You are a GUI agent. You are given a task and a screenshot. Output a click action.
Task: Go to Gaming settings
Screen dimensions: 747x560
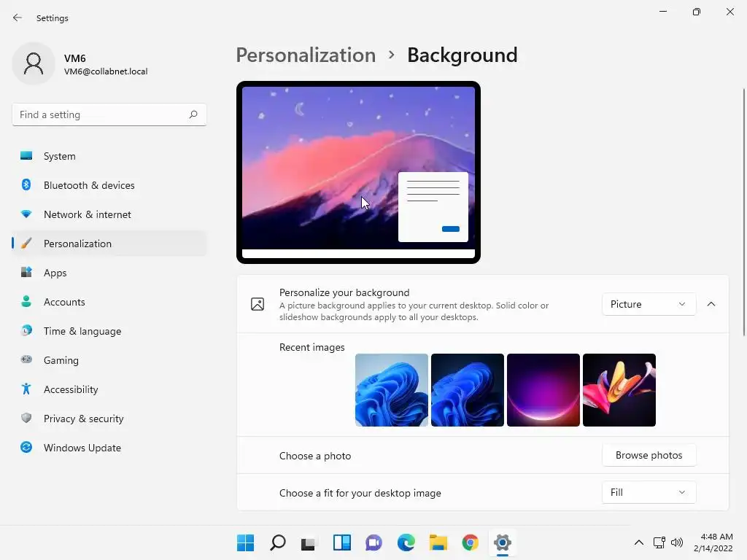[x=109, y=360]
